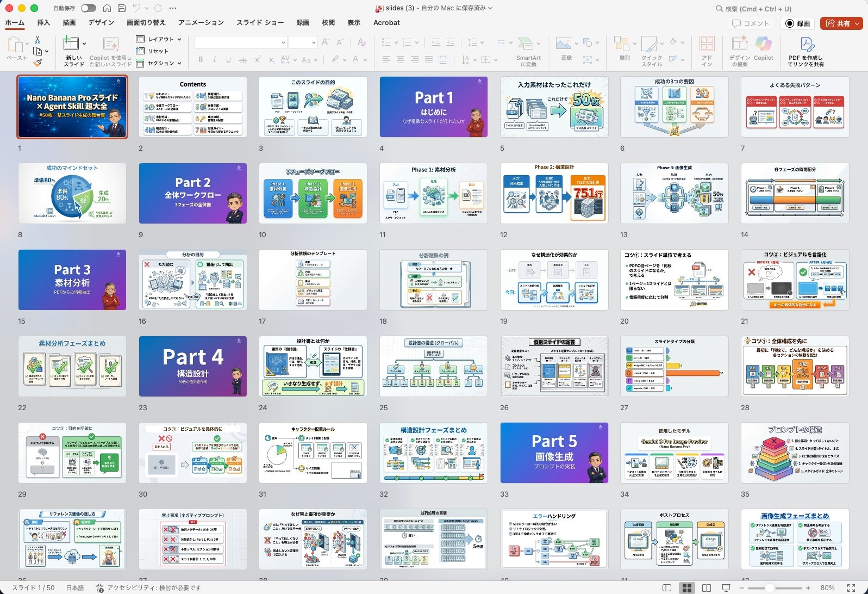Viewport: 868px width, 594px height.
Task: Click the cut (scissors) icon
Action: coord(38,40)
